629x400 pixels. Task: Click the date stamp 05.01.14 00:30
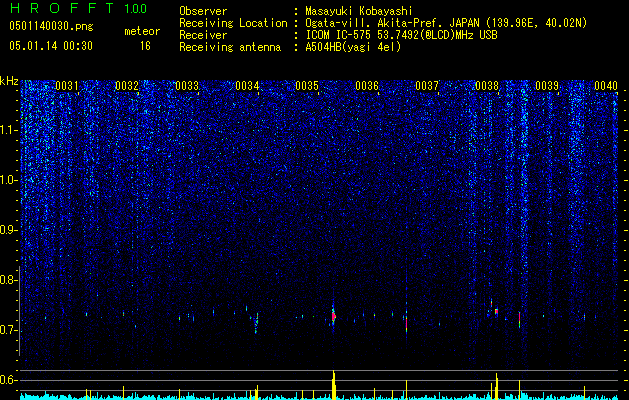(51, 46)
